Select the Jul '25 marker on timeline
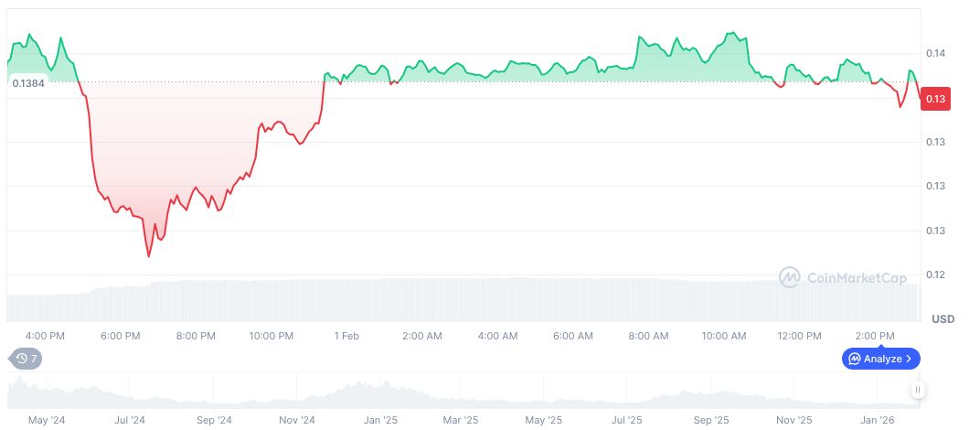The height and width of the screenshot is (430, 980). (x=626, y=421)
